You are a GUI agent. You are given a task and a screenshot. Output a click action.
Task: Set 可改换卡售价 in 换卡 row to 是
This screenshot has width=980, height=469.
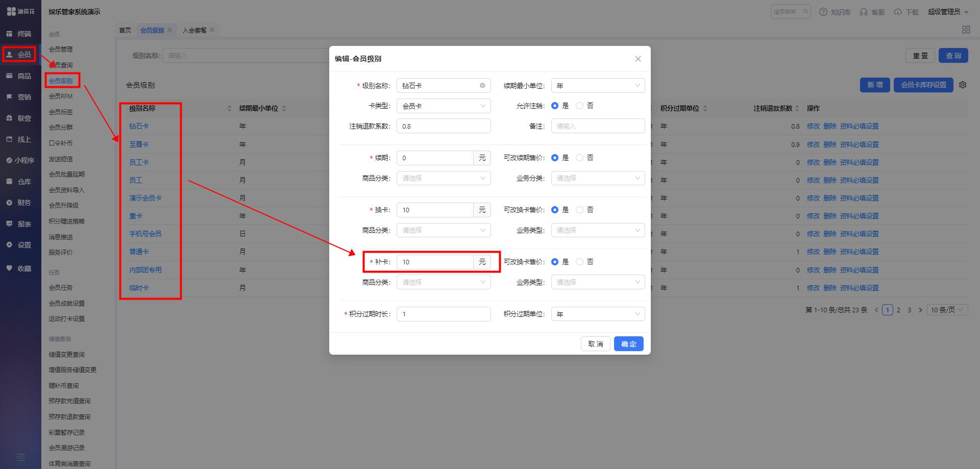point(555,210)
